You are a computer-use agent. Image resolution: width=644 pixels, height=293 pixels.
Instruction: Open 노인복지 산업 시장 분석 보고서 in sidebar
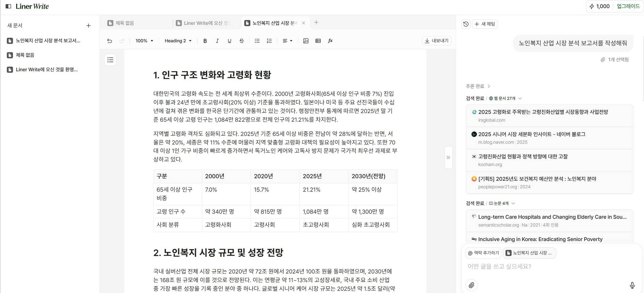48,41
